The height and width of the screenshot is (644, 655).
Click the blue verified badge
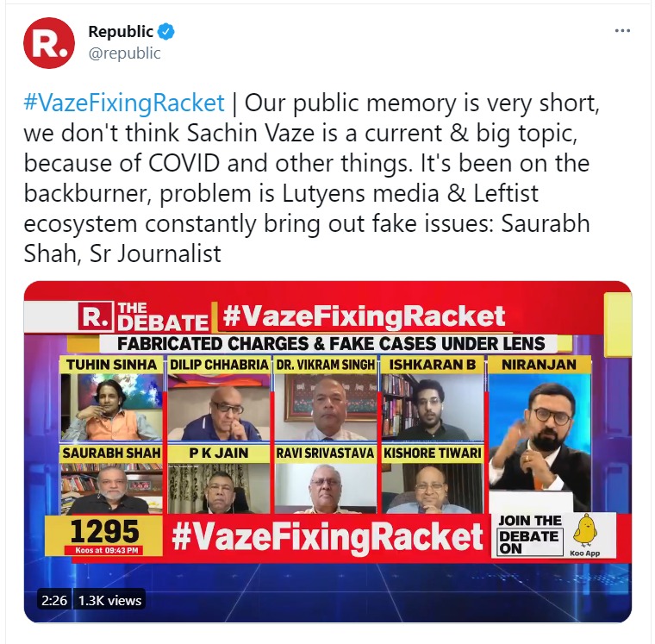(x=166, y=32)
